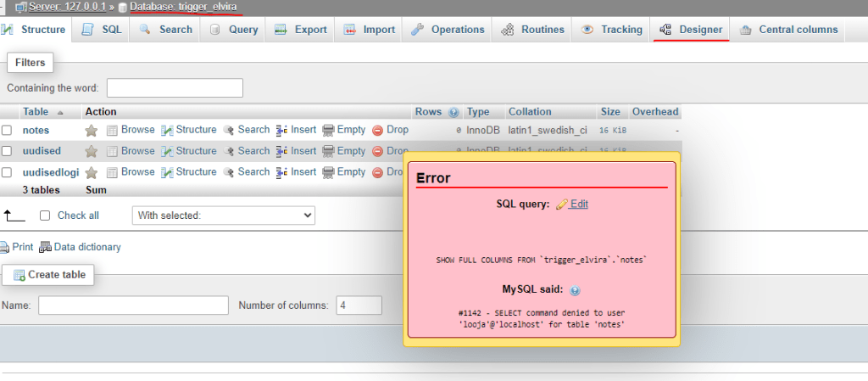
Task: Focus the Containing the word filter field
Action: click(175, 88)
